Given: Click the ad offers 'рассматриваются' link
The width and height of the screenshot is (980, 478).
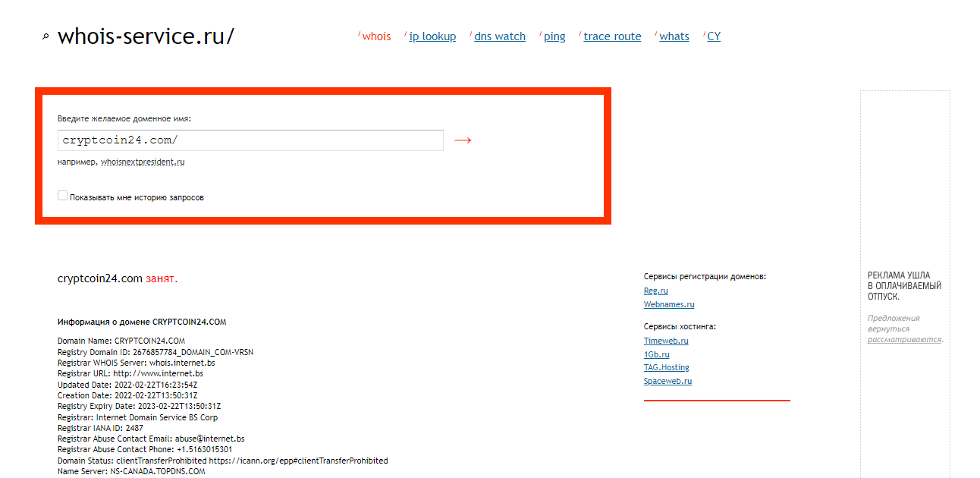Looking at the screenshot, I should 904,339.
